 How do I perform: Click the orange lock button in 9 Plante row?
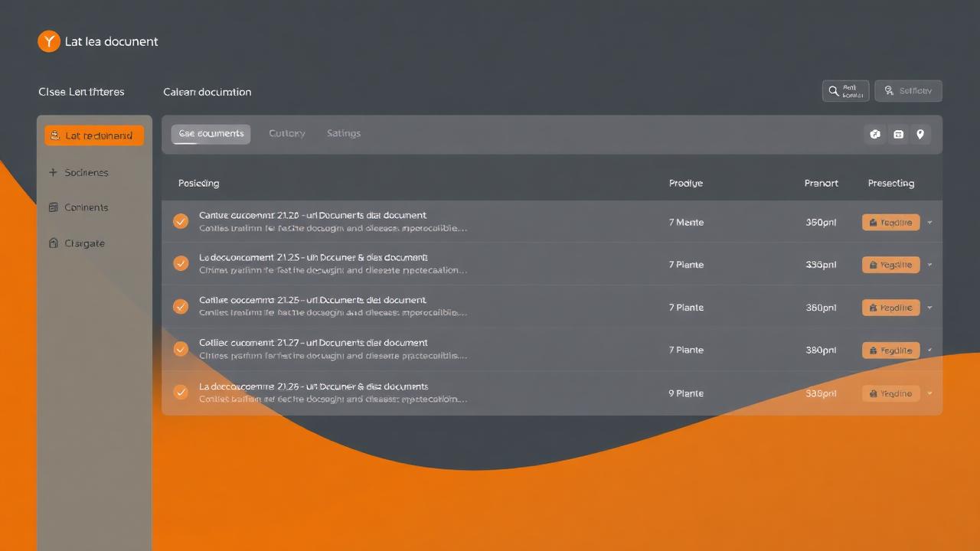pyautogui.click(x=890, y=393)
